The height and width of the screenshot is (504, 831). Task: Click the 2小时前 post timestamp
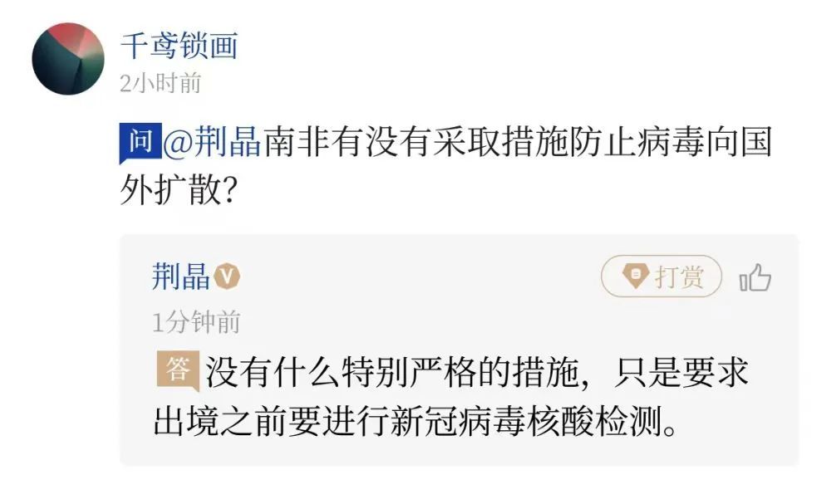point(160,83)
